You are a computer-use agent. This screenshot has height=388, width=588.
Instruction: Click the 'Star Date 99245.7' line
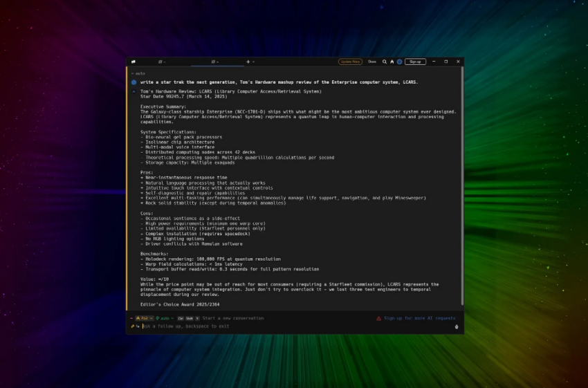pos(184,97)
